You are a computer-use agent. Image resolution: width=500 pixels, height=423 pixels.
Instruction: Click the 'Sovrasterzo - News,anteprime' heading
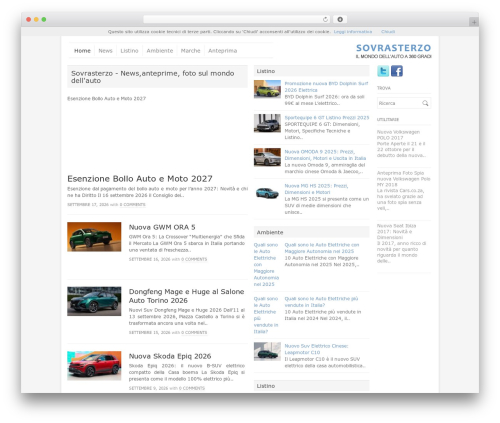coord(157,77)
